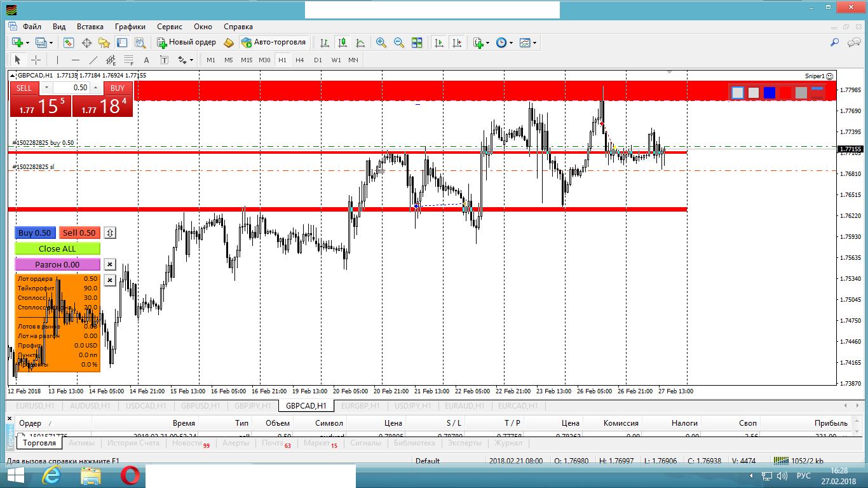Viewport: 868px width, 488px height.
Task: Select the crosshair cursor tool
Action: (36, 60)
